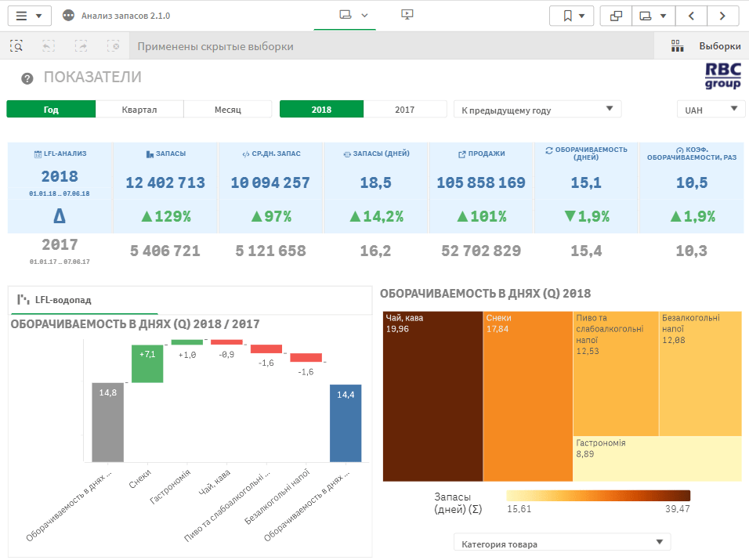Click the help question mark icon
The image size is (749, 560).
(27, 78)
